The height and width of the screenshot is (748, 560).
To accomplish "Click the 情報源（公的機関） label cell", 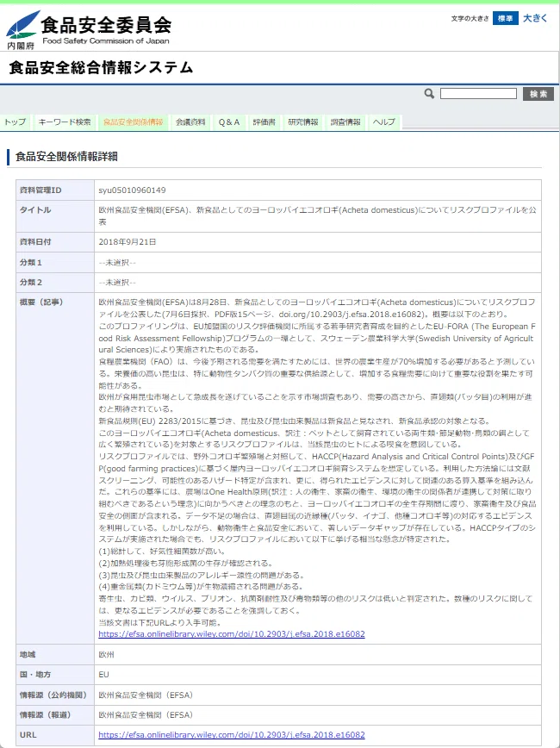I will point(55,695).
